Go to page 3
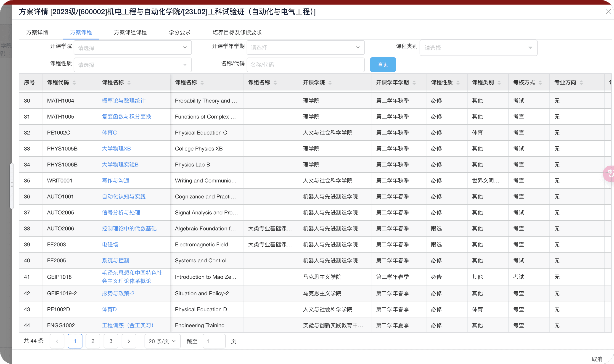This screenshot has height=364, width=614. click(x=111, y=341)
